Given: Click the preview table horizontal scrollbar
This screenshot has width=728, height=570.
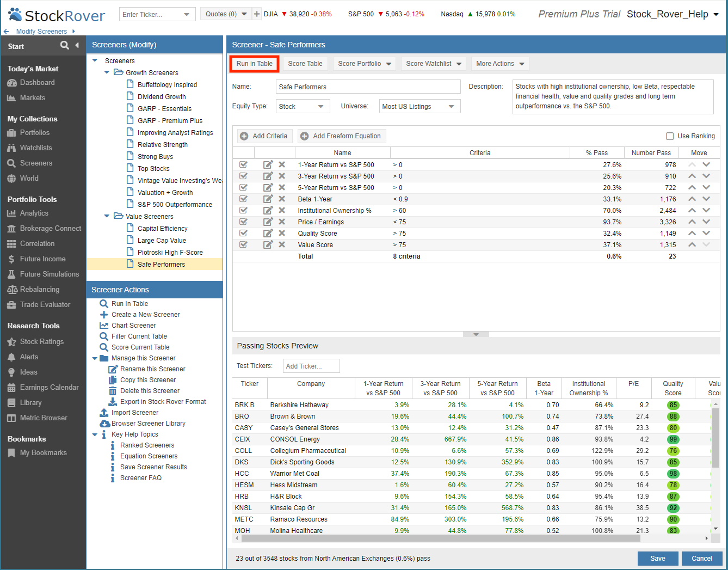Looking at the screenshot, I should (441, 538).
